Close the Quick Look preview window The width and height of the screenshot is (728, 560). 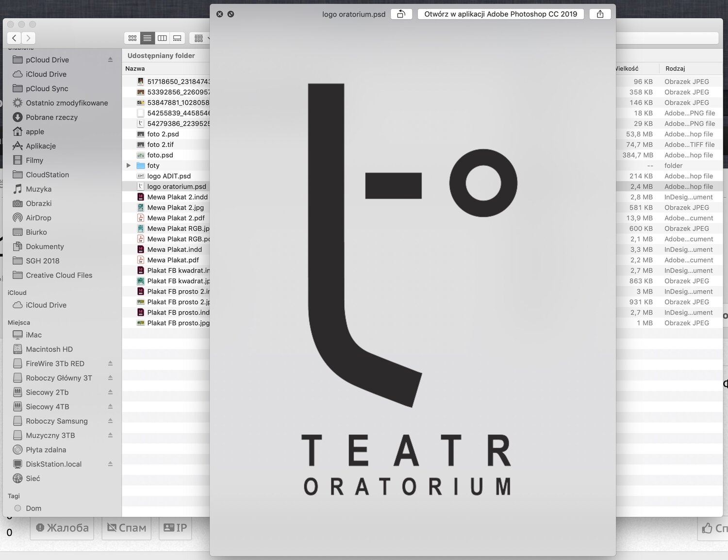pos(219,14)
